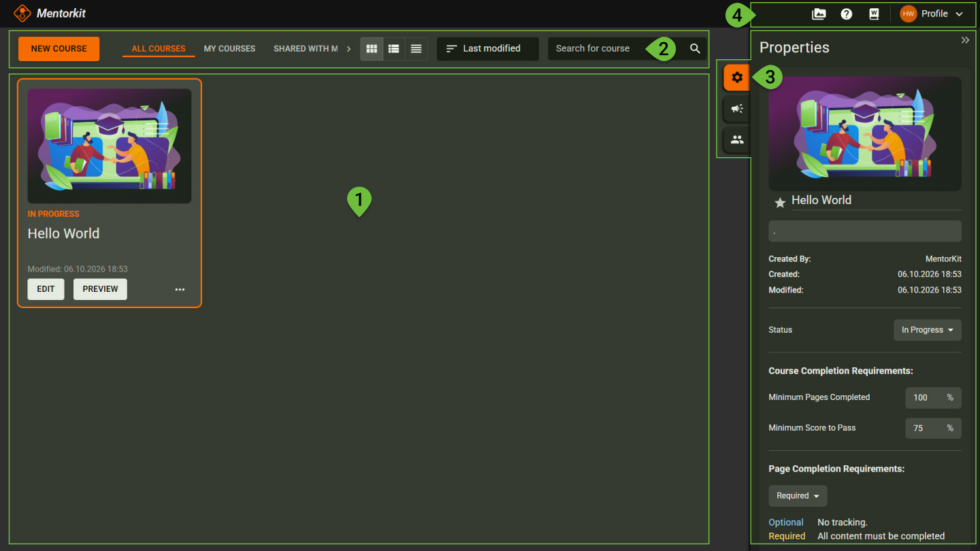Click the course image in Properties panel

(865, 134)
